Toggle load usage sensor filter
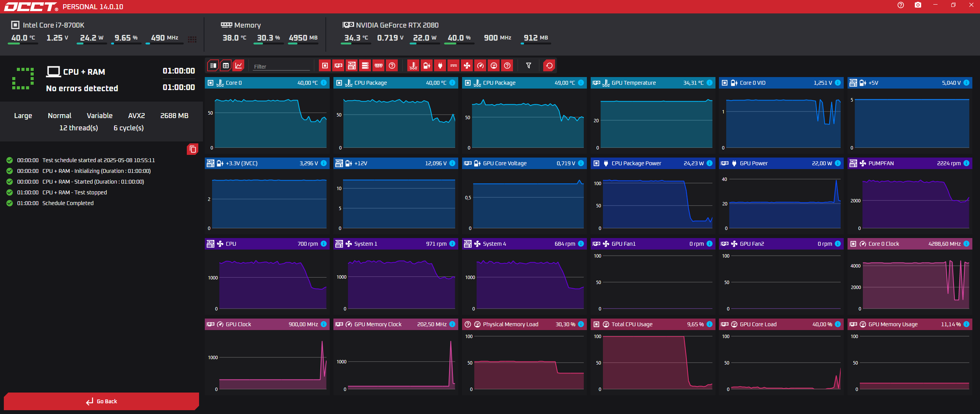Image resolution: width=980 pixels, height=414 pixels. pyautogui.click(x=494, y=66)
